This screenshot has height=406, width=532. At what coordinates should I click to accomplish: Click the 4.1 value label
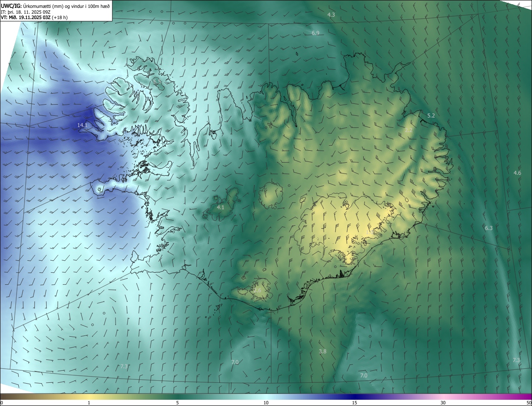coord(221,207)
